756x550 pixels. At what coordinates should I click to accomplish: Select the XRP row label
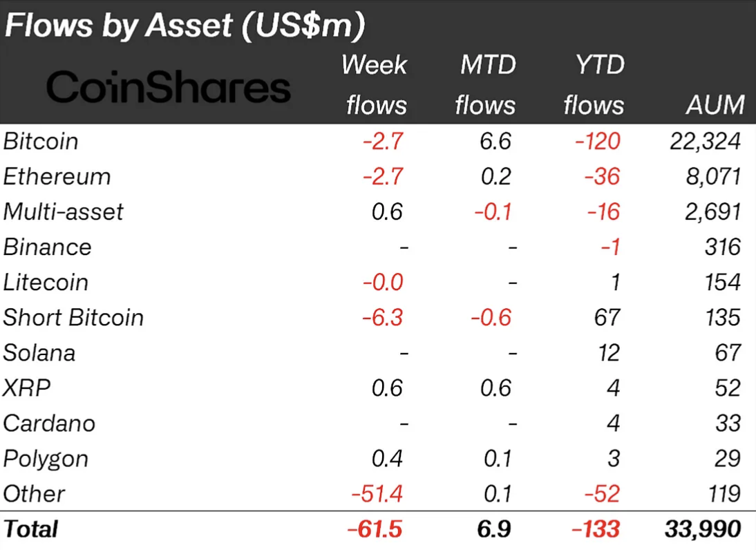27,388
